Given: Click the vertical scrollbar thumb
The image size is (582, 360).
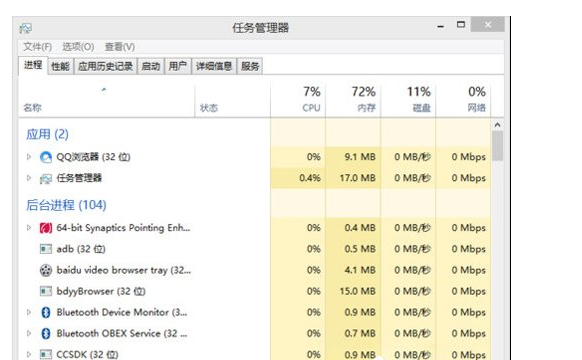Looking at the screenshot, I should tap(497, 146).
